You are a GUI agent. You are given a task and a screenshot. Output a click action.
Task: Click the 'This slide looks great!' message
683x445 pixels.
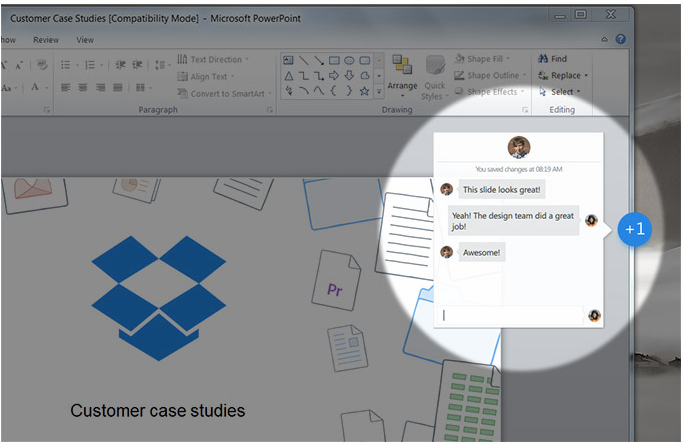pyautogui.click(x=501, y=190)
